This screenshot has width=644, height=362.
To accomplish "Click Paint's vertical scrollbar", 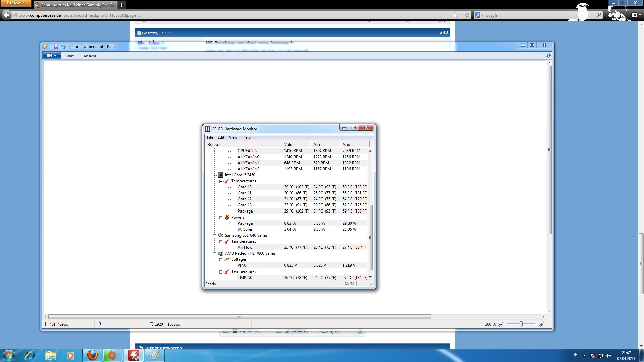I will coord(549,150).
